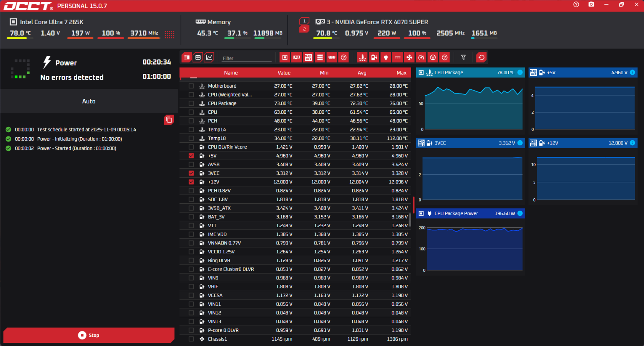Sort table by the Max column header
The width and height of the screenshot is (644, 346).
[401, 73]
